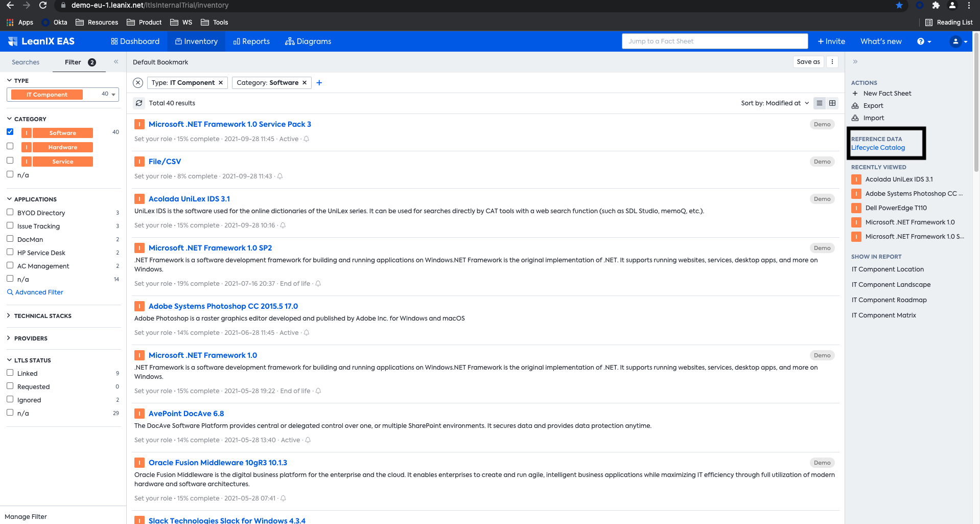Switch to the Filter tab
This screenshot has height=524, width=980.
(79, 62)
